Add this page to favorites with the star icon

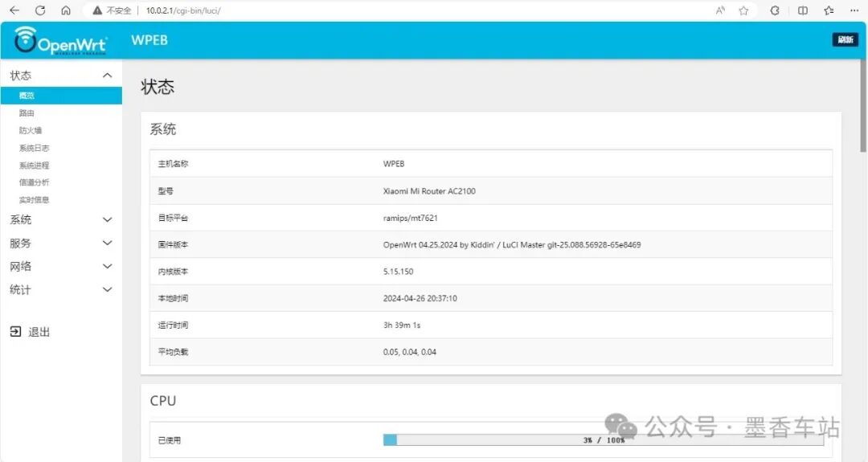[x=743, y=10]
